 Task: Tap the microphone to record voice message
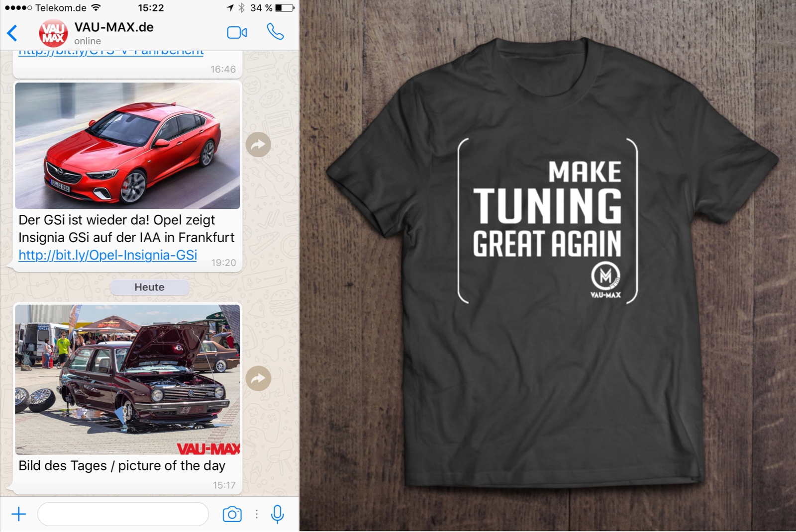278,514
